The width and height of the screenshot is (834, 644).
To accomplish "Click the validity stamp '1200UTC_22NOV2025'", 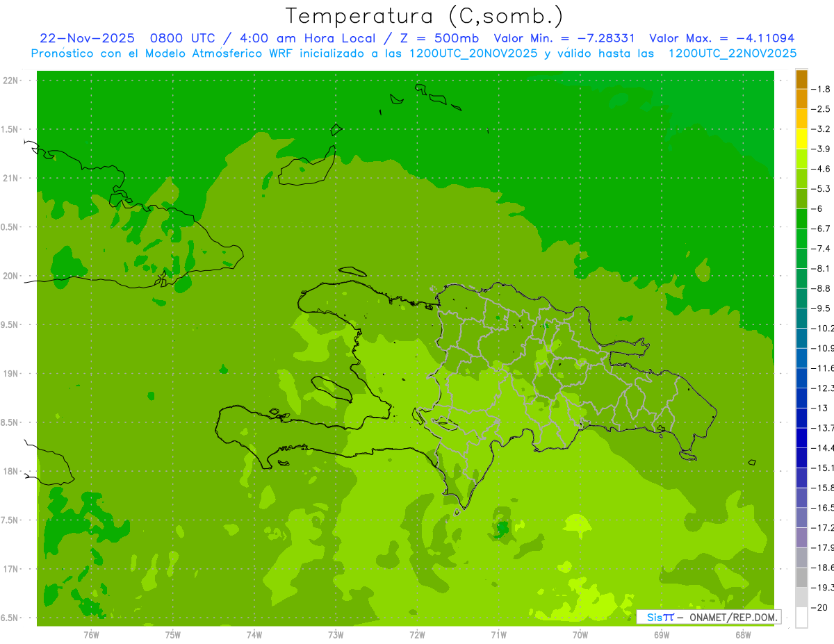I will coord(733,53).
